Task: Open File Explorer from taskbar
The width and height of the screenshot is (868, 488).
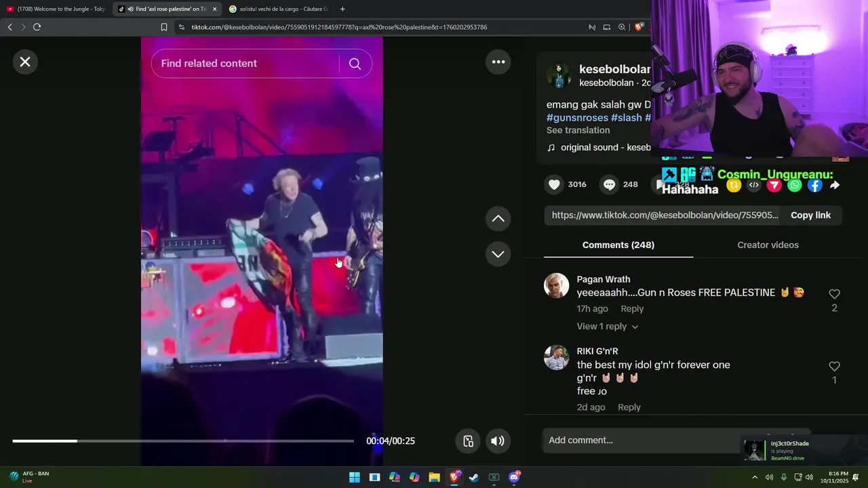Action: pyautogui.click(x=434, y=478)
